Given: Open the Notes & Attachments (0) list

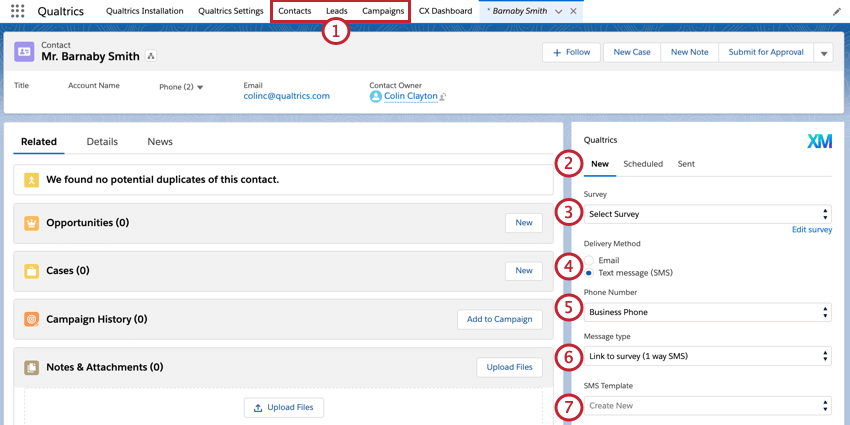Looking at the screenshot, I should (105, 367).
